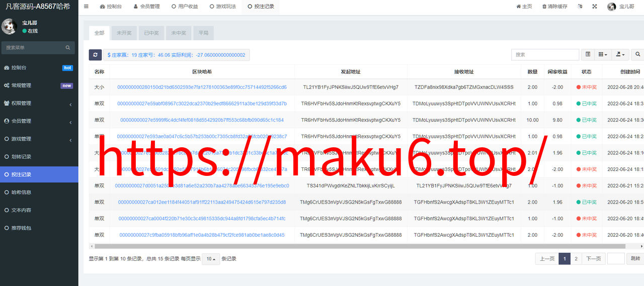Switch to 会员管理 top tab
Viewport: 644px width, 286px height.
point(146,7)
